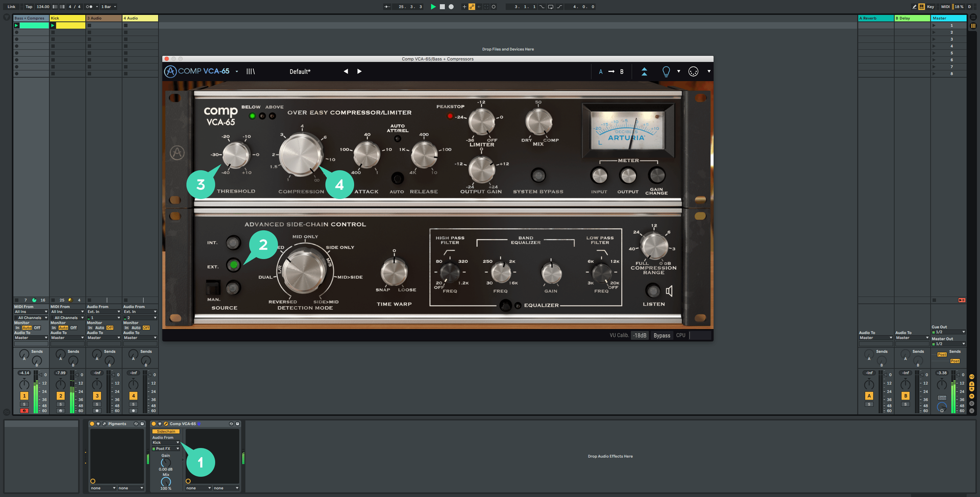This screenshot has height=497, width=980.
Task: Open track 1 MIDI From All Ins dropdown
Action: coord(31,312)
